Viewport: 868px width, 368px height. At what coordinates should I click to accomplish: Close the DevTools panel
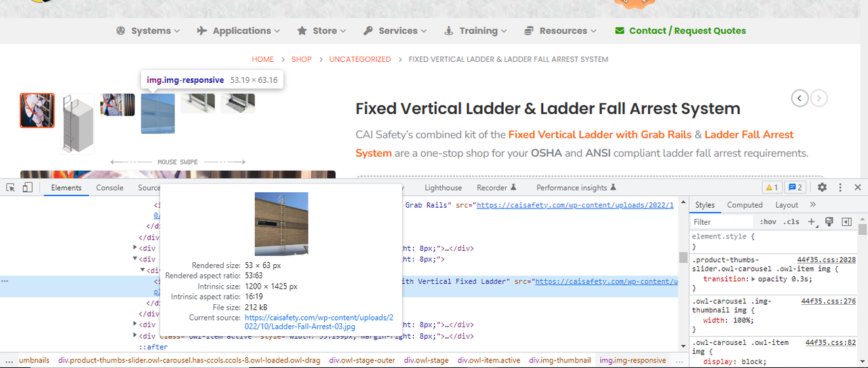point(858,187)
